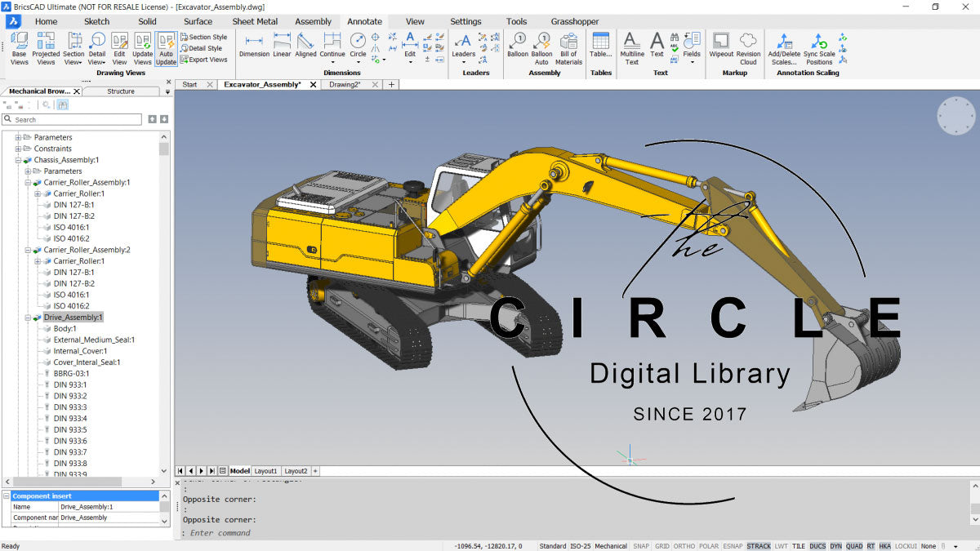Image resolution: width=980 pixels, height=551 pixels.
Task: Open the Bill of Materials tool
Action: (x=568, y=48)
